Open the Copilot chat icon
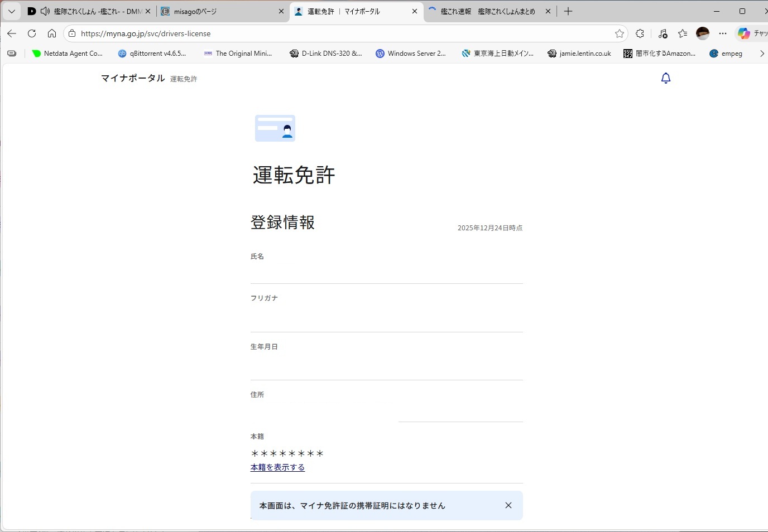This screenshot has height=532, width=768. [x=744, y=33]
